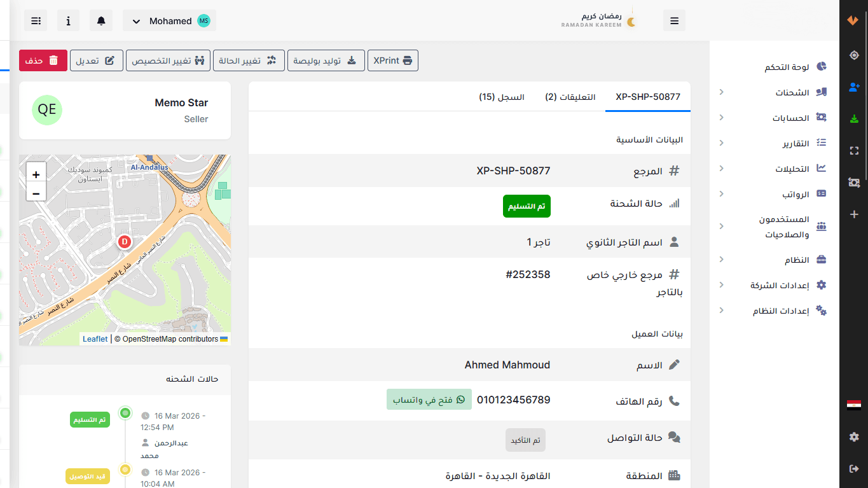Click the XPrint button
This screenshot has width=868, height=488.
pos(392,60)
